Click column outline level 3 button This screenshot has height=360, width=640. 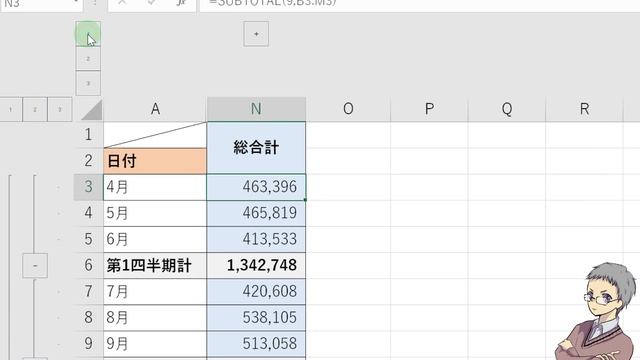coord(88,83)
